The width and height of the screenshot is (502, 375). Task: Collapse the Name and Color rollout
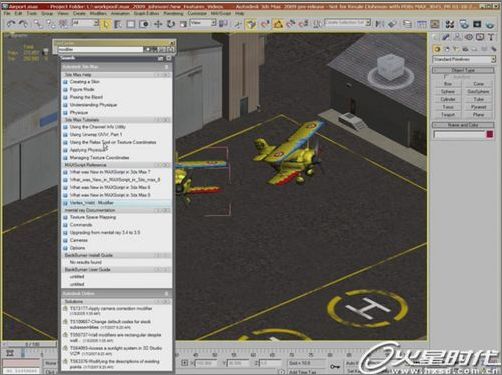pos(463,125)
